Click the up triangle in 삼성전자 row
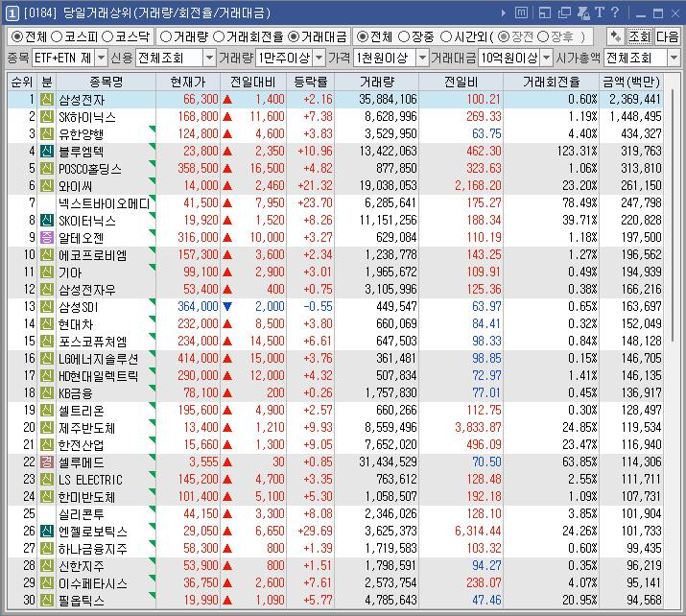This screenshot has width=686, height=616. (227, 100)
